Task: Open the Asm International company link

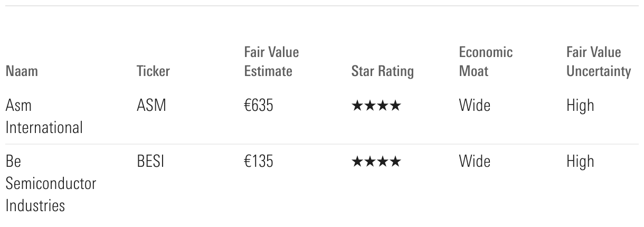Action: (x=44, y=117)
